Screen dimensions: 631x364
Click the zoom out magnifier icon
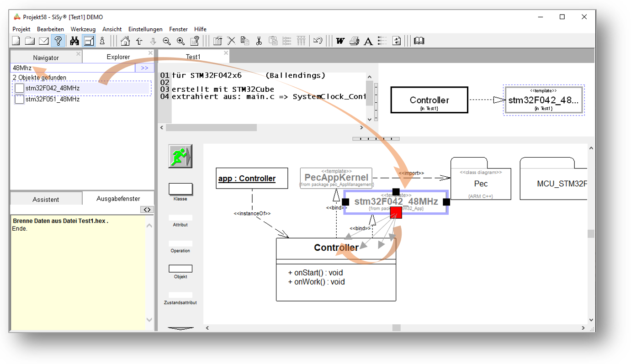(x=167, y=41)
